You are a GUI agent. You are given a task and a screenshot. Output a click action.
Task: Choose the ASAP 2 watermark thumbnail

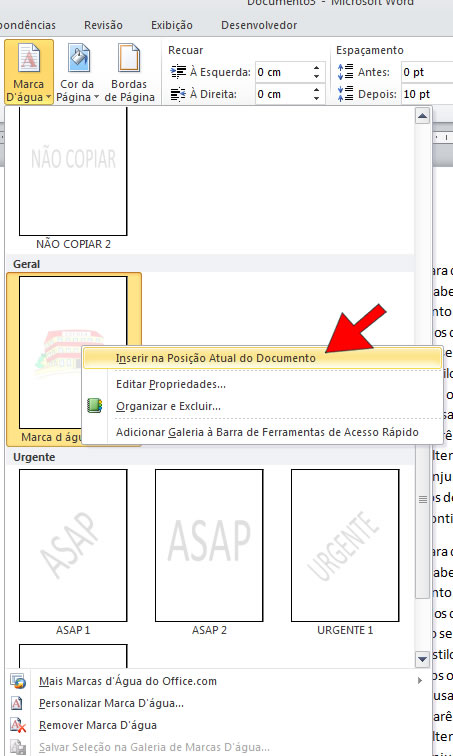click(x=209, y=546)
